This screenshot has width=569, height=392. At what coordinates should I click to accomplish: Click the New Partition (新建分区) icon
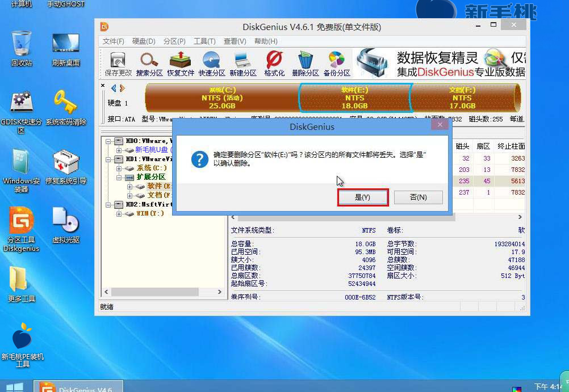coord(243,64)
